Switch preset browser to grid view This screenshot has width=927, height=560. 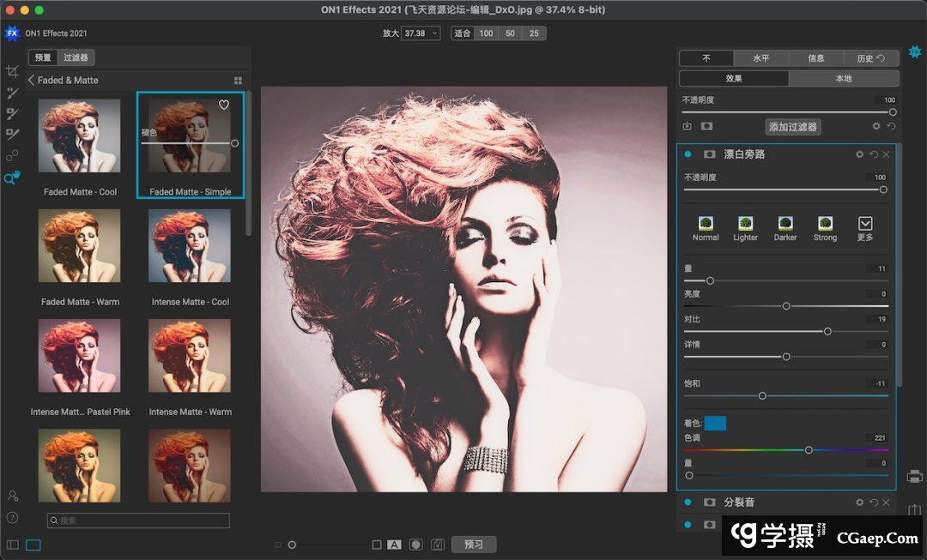pyautogui.click(x=238, y=81)
